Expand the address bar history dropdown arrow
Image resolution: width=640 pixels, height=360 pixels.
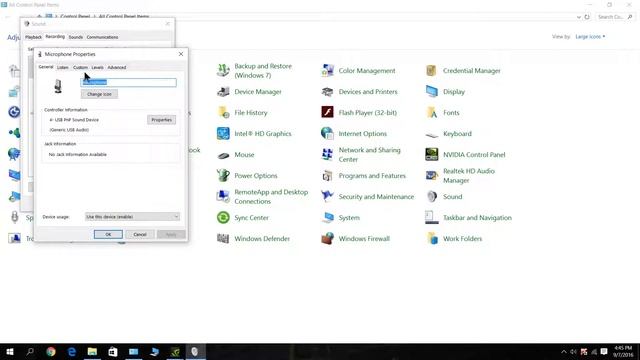[x=579, y=17]
